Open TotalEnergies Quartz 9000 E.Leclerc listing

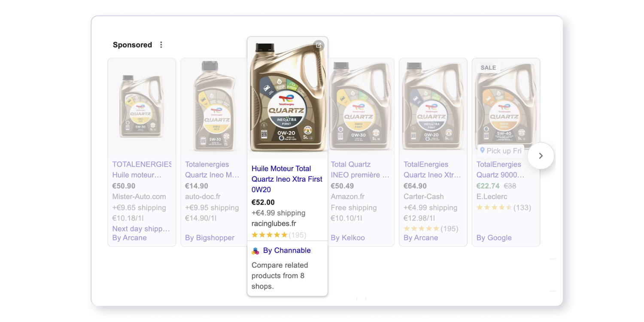click(x=501, y=170)
